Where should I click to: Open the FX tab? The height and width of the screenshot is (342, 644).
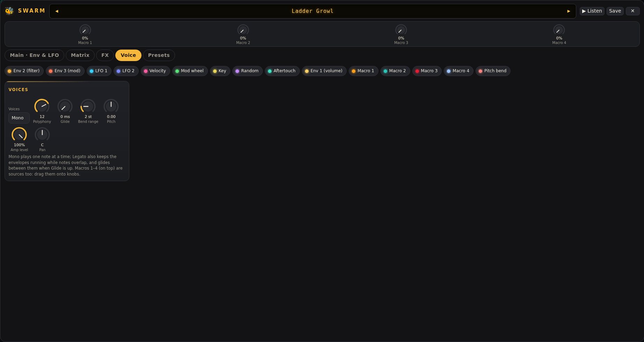[105, 55]
